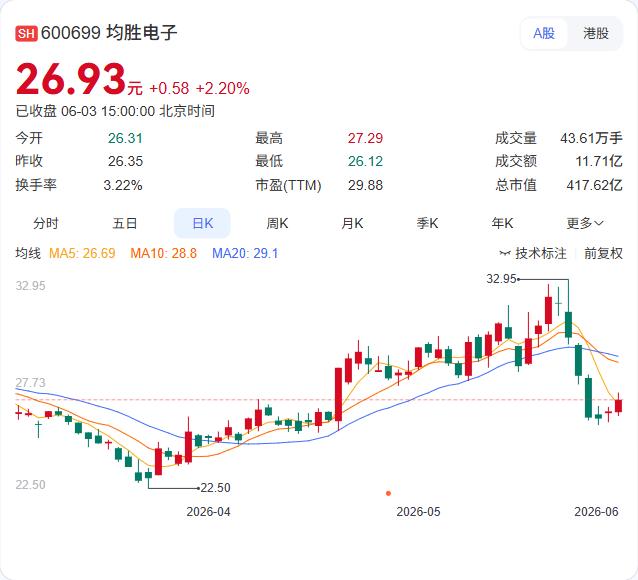The height and width of the screenshot is (580, 638).
Task: Click the MA20: 29.1 indicator label
Action: pos(245,254)
